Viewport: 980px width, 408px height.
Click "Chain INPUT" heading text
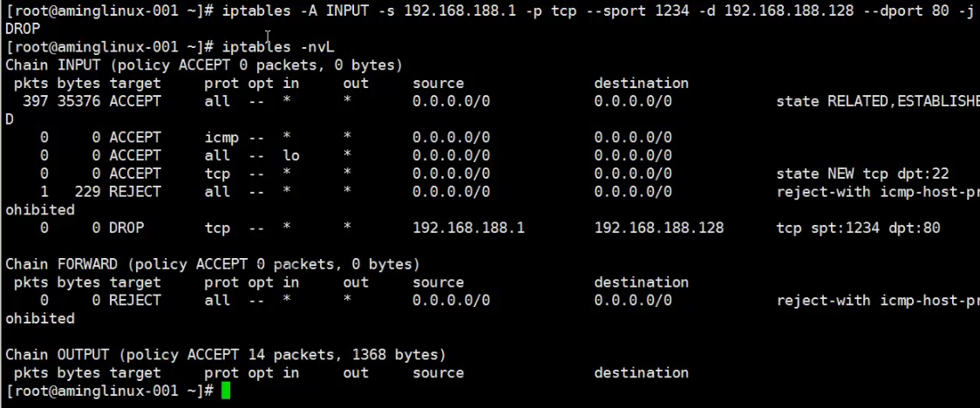pyautogui.click(x=52, y=65)
